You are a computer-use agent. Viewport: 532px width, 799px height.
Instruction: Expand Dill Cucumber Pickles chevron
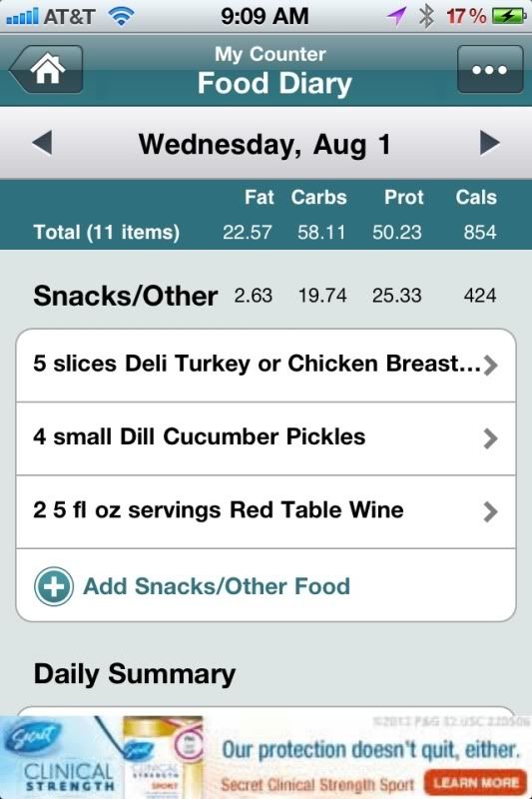490,438
